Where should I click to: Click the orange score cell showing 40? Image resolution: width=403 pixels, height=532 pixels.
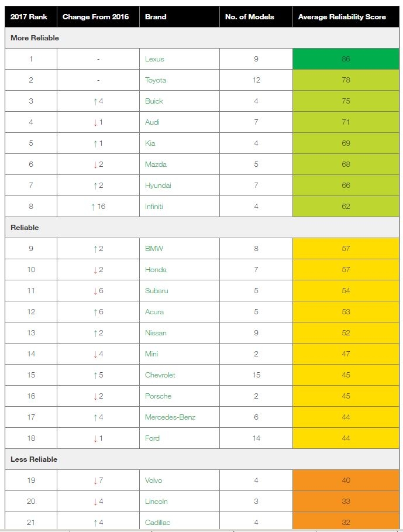pos(346,480)
